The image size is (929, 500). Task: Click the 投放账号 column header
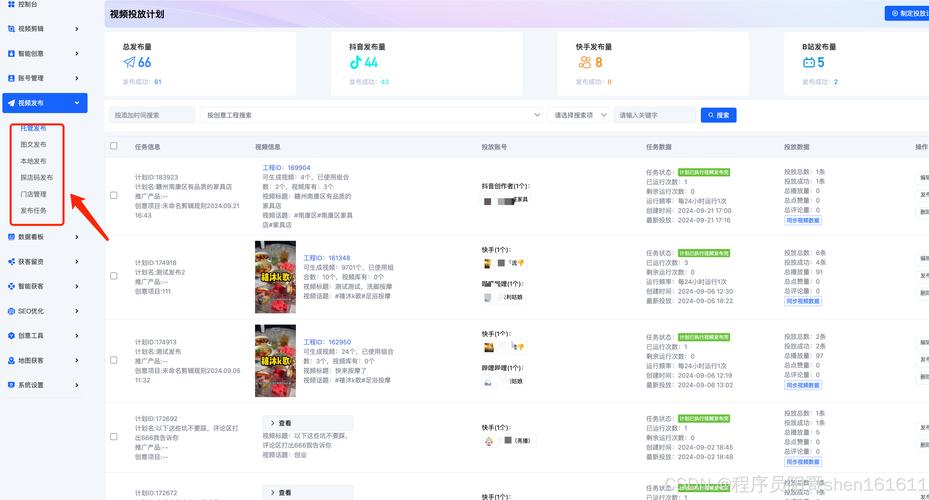(494, 146)
